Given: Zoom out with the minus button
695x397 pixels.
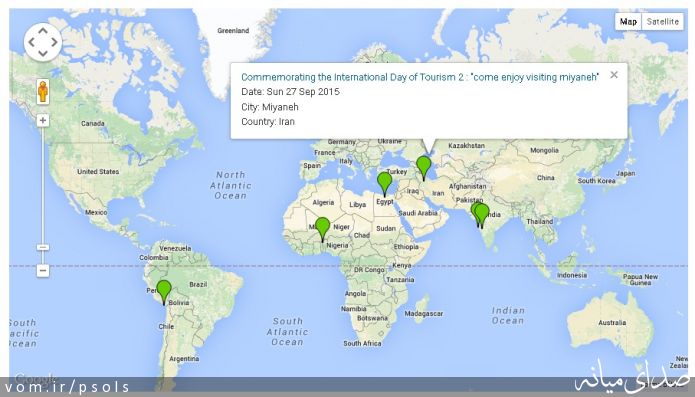Looking at the screenshot, I should [x=43, y=270].
